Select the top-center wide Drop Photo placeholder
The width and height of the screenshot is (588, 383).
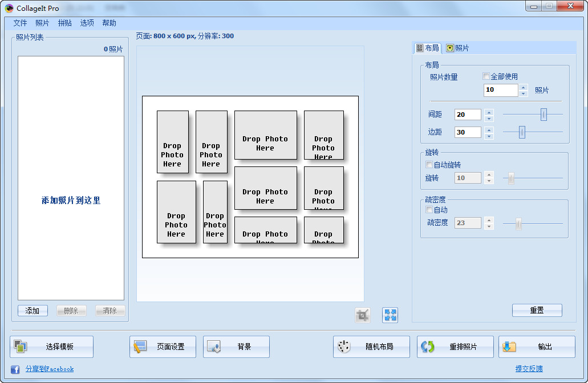(266, 135)
